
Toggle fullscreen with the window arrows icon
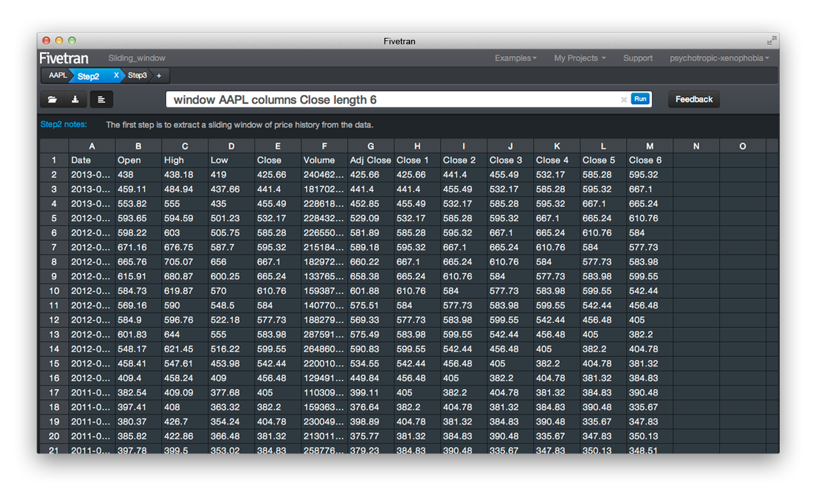click(771, 41)
